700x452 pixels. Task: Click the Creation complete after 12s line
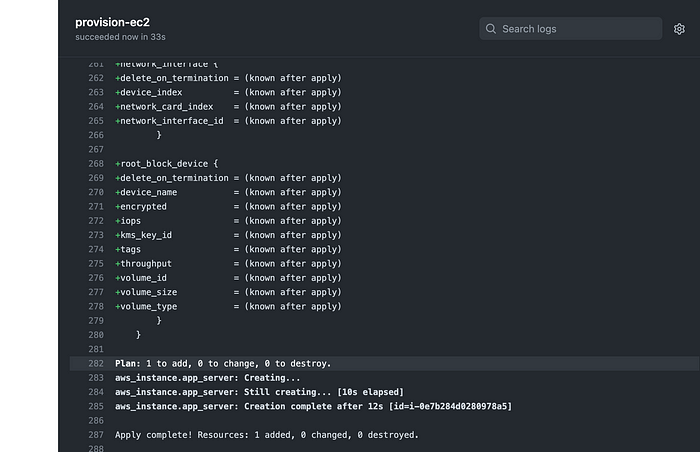point(313,406)
